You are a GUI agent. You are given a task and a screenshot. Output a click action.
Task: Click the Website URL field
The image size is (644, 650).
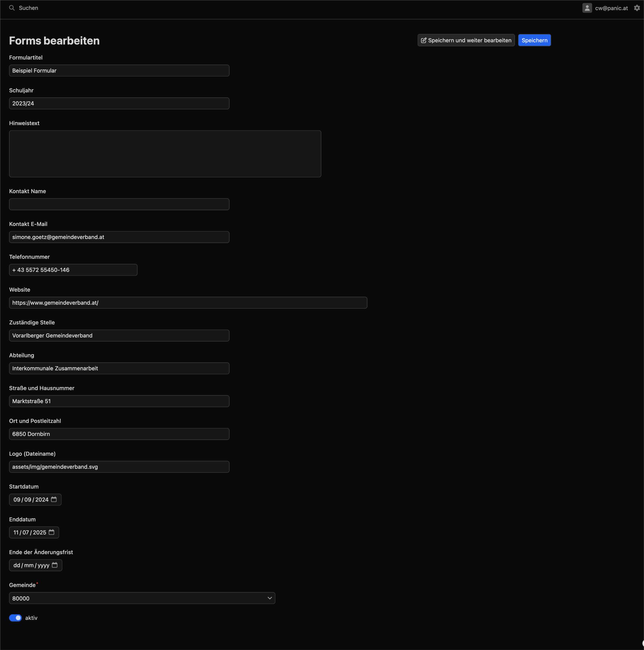(188, 302)
